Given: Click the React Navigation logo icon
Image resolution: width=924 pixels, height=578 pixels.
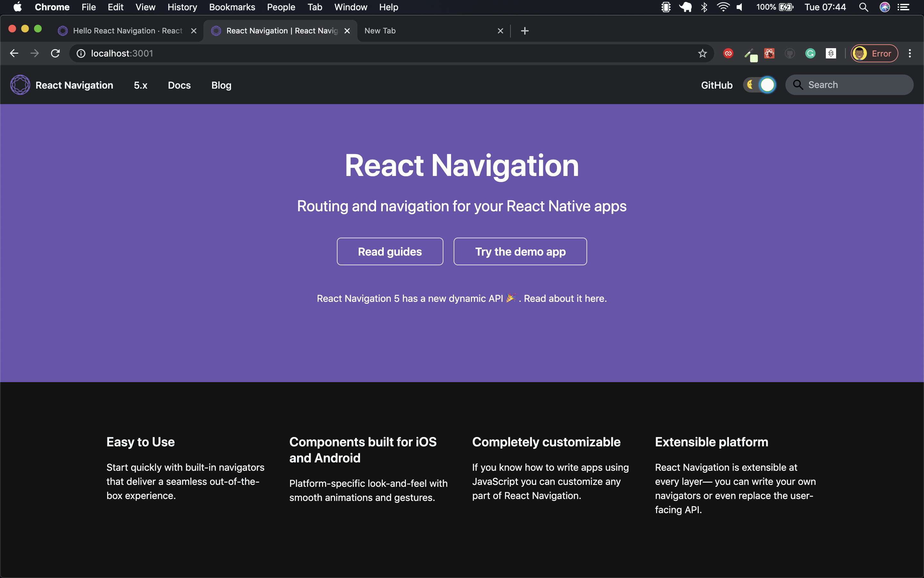Looking at the screenshot, I should 20,85.
